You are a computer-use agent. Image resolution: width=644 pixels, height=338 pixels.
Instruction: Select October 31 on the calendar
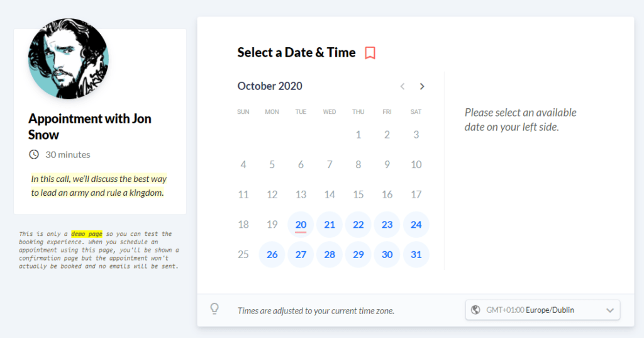(x=416, y=254)
